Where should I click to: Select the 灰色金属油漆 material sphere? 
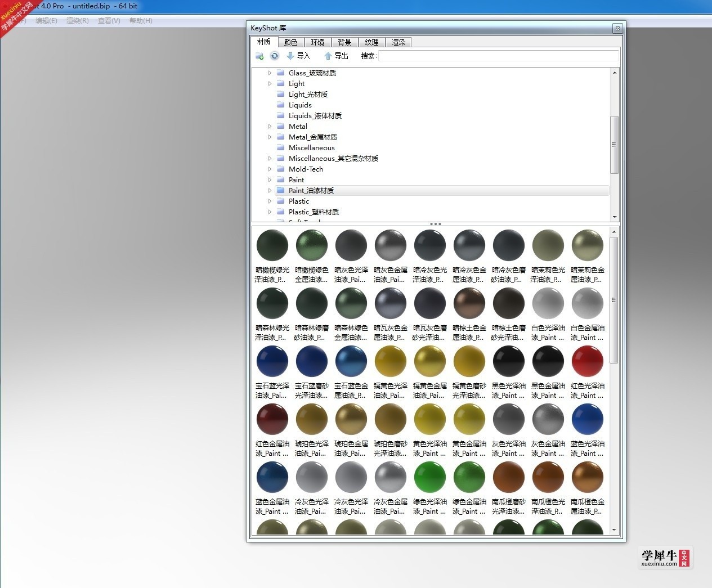coord(548,419)
